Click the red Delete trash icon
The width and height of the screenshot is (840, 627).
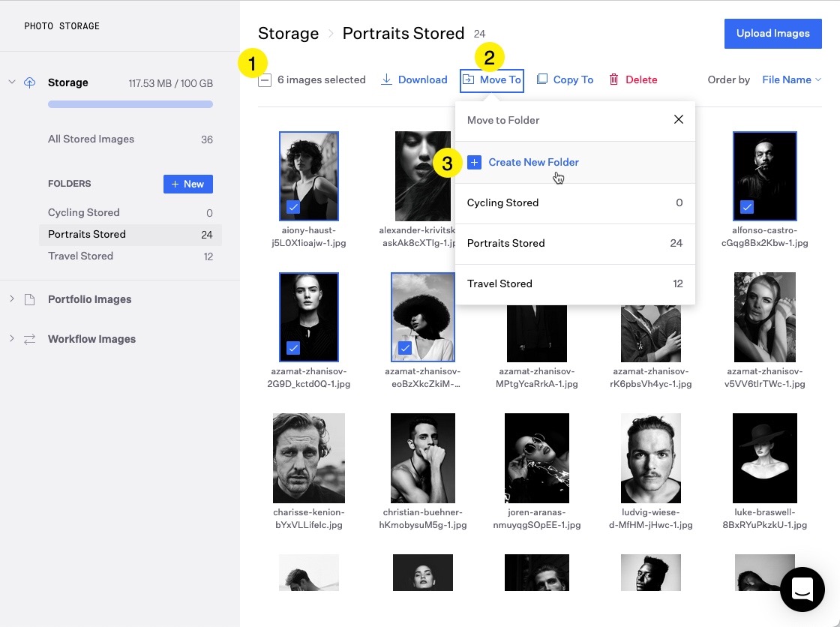click(613, 79)
